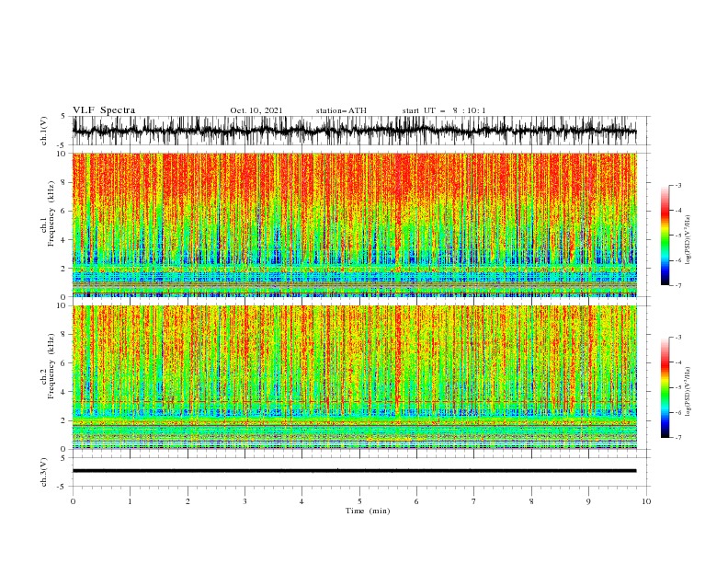Viewport: 728px width, 563px height.
Task: Click the ch.3 voltage trace panel
Action: [x=360, y=472]
